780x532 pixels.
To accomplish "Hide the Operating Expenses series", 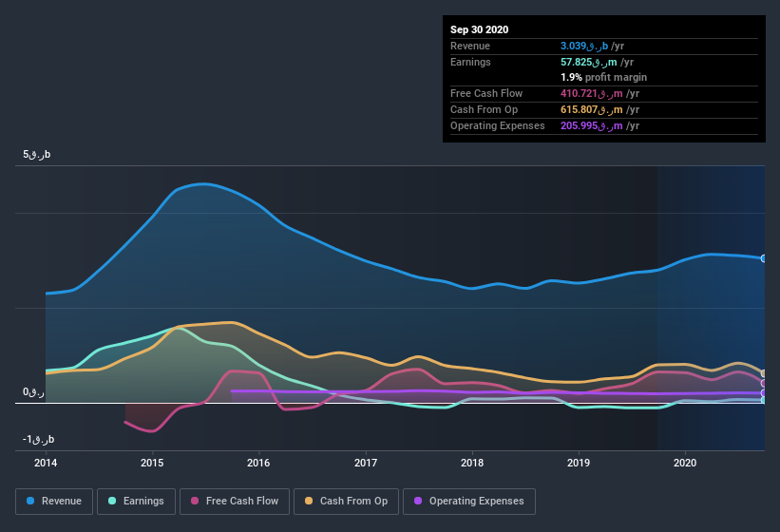I will [x=468, y=501].
